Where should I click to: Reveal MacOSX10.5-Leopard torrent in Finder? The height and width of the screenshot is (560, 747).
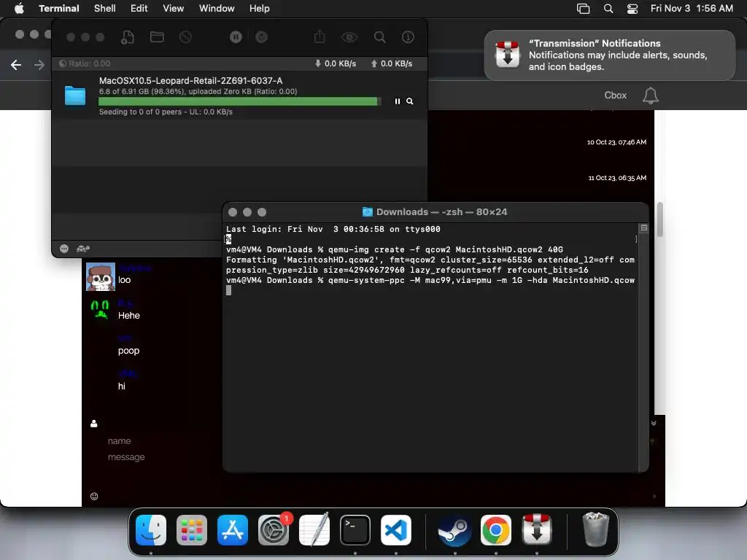click(x=410, y=101)
